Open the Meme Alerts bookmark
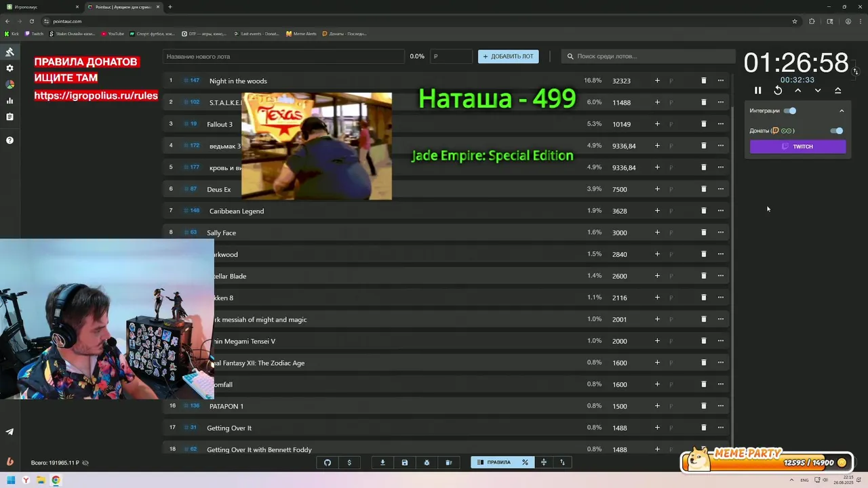Viewport: 868px width, 488px height. (x=301, y=33)
